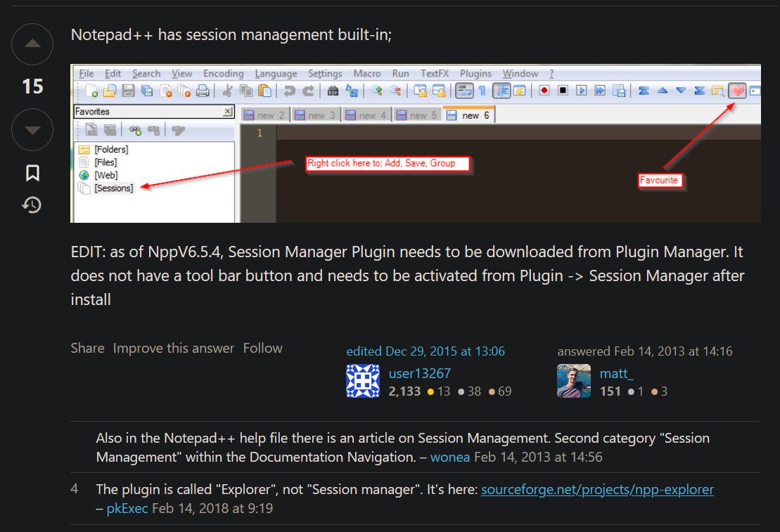This screenshot has width=780, height=532.
Task: Click the Print icon in Notepad++ toolbar
Action: click(x=203, y=91)
